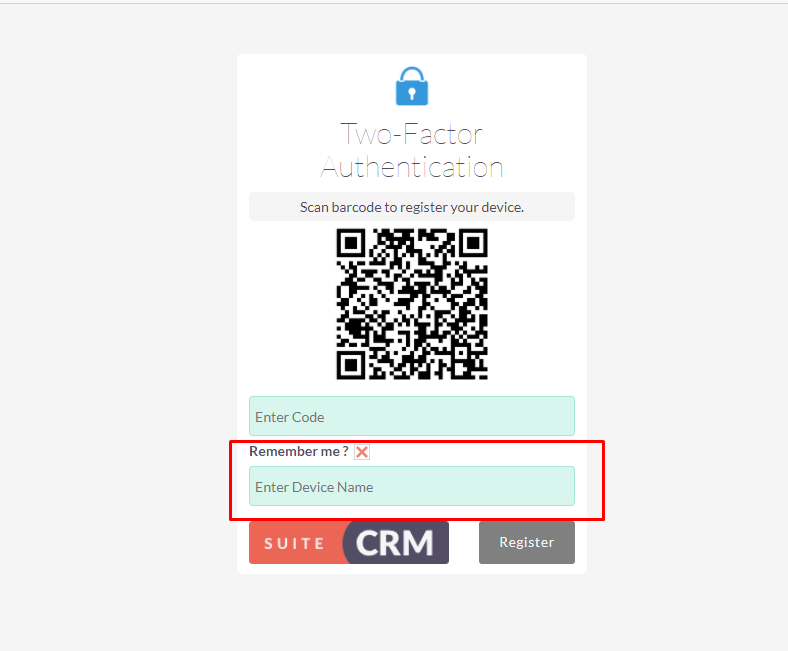Submit with the Register button
Image resolution: width=788 pixels, height=651 pixels.
tap(527, 542)
